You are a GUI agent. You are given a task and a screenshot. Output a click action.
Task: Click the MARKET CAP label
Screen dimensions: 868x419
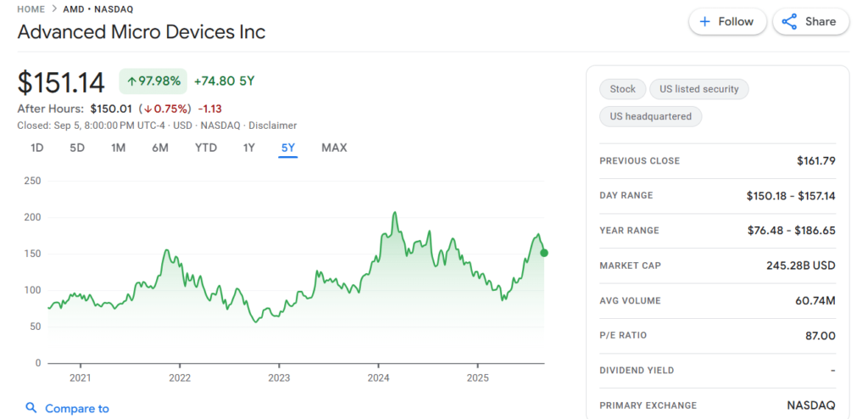pos(631,265)
